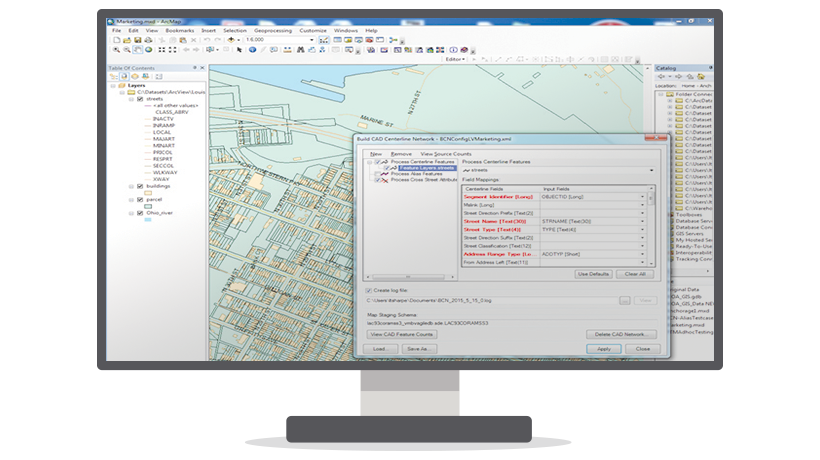Screen dimensions: 820x460
Task: Toggle Process Alias Features checkbox
Action: 377,174
